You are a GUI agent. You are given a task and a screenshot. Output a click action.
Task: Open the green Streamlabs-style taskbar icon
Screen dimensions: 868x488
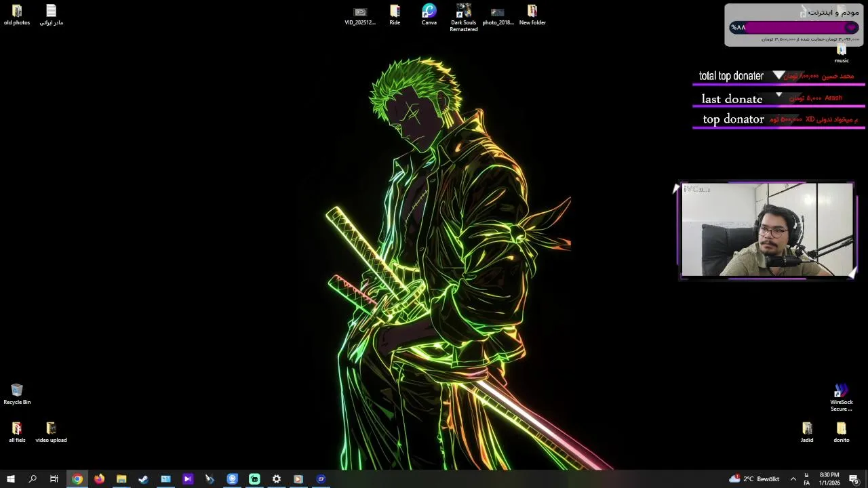coord(254,479)
